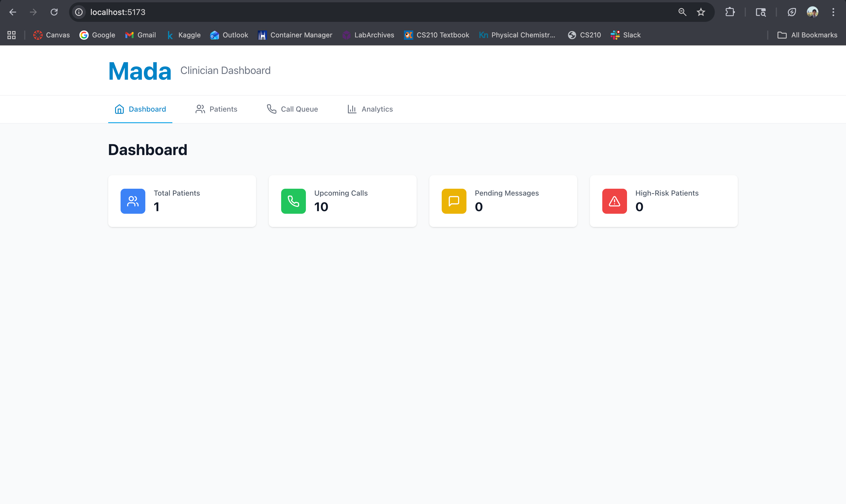Reload the page
Viewport: 846px width, 504px height.
click(54, 12)
